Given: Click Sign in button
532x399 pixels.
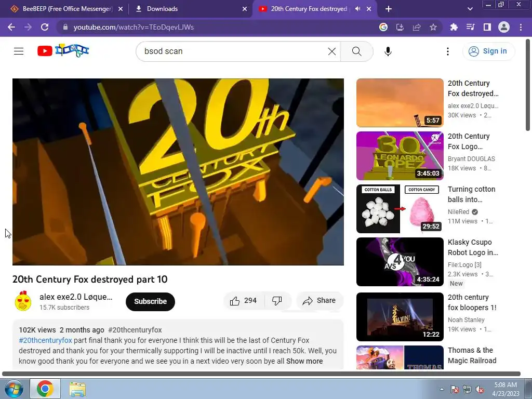Looking at the screenshot, I should point(488,51).
